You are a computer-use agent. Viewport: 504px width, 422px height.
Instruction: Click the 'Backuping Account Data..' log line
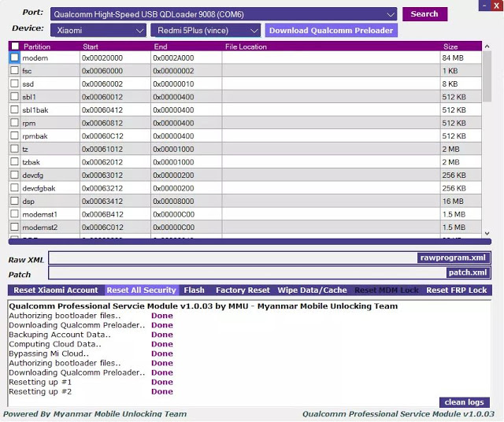click(60, 335)
